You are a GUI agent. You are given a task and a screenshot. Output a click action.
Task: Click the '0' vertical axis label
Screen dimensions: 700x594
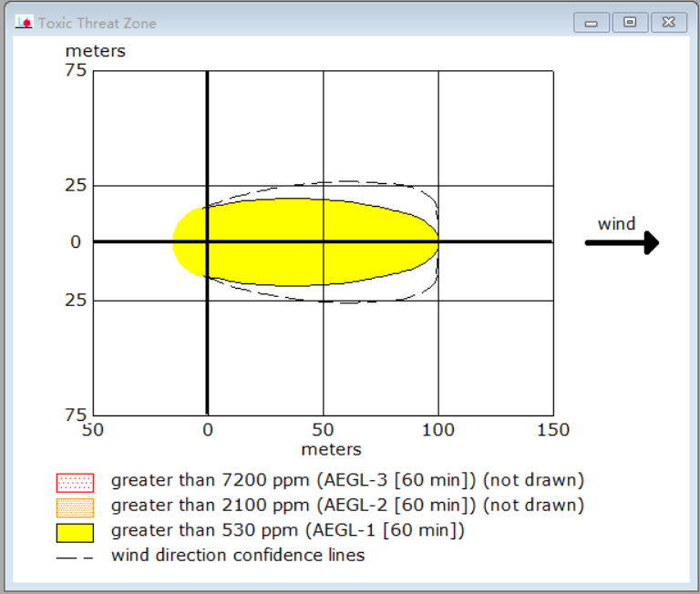coord(76,242)
